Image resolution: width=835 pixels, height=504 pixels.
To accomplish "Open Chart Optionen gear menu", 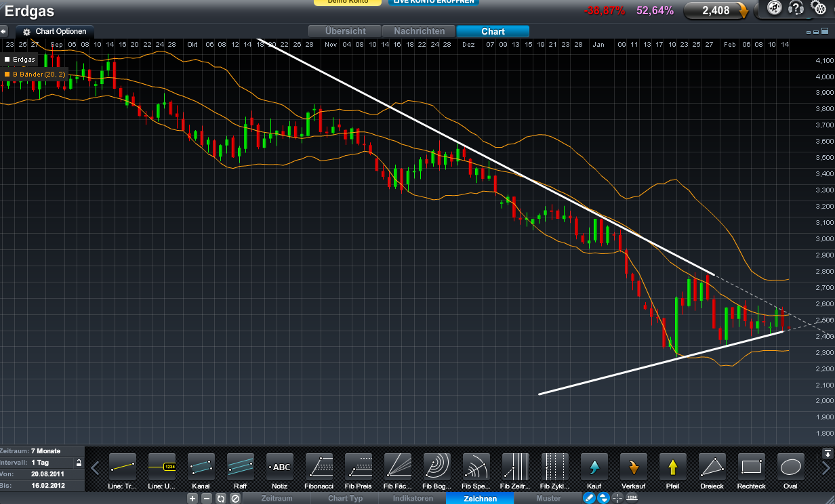I will 54,32.
